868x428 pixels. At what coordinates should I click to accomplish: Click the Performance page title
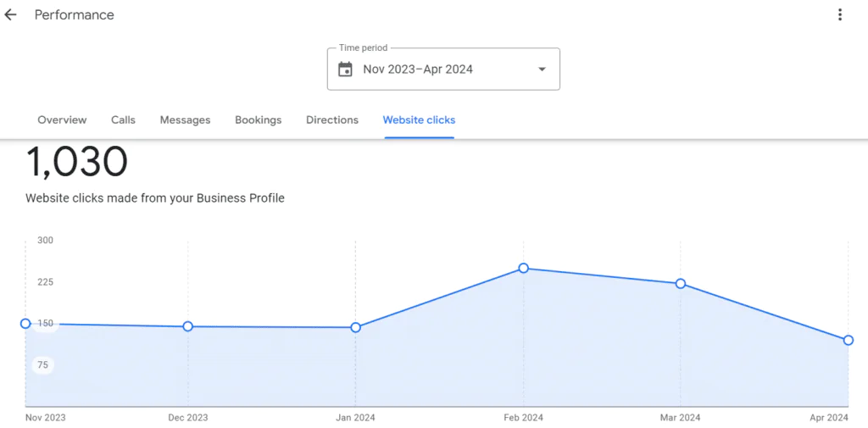[75, 15]
